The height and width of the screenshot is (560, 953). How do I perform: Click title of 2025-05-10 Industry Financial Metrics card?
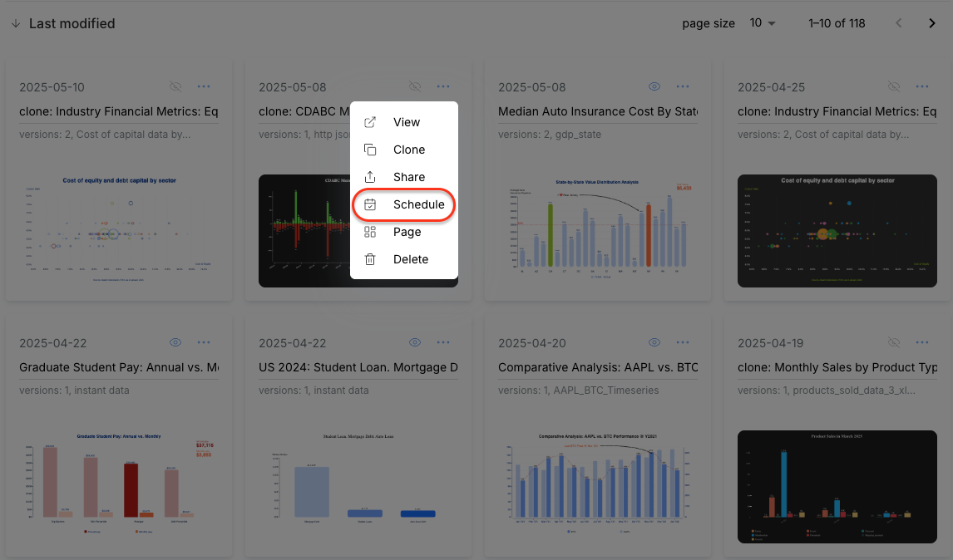coord(119,112)
